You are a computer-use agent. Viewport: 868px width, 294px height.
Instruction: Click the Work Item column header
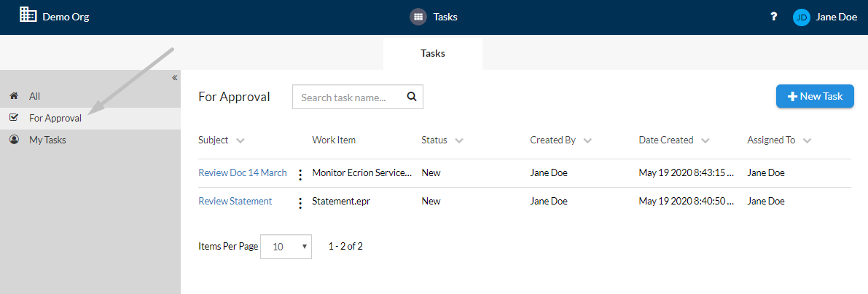[334, 140]
